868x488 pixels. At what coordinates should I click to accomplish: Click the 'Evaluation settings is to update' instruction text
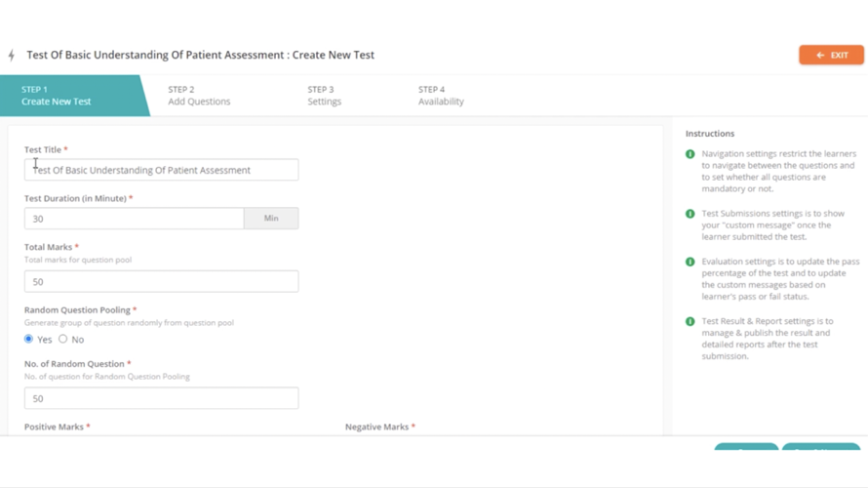(780, 278)
